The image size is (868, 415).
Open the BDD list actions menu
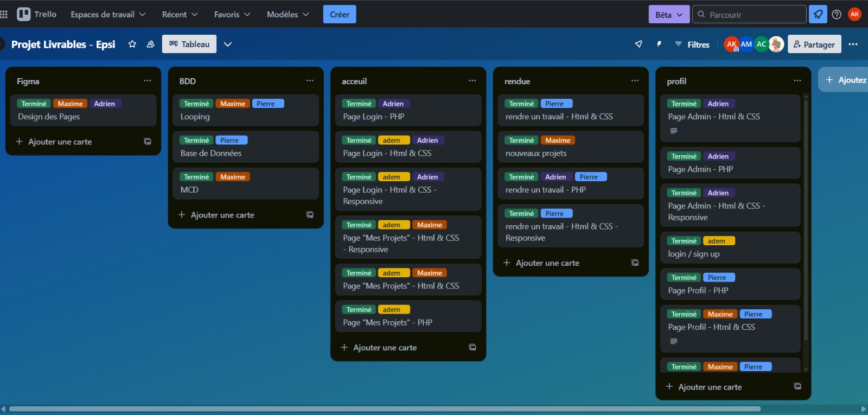pyautogui.click(x=310, y=81)
